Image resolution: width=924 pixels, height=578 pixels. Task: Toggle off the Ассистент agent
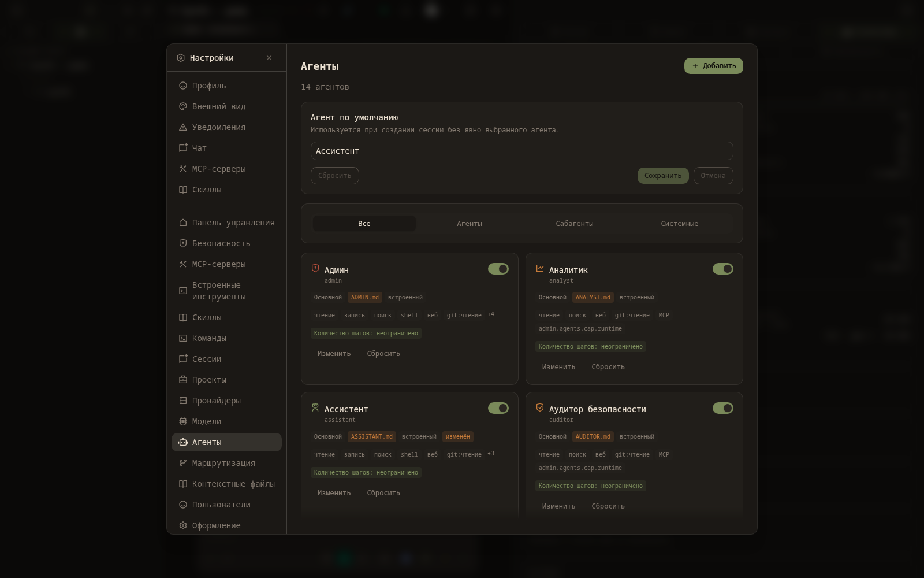pyautogui.click(x=498, y=408)
